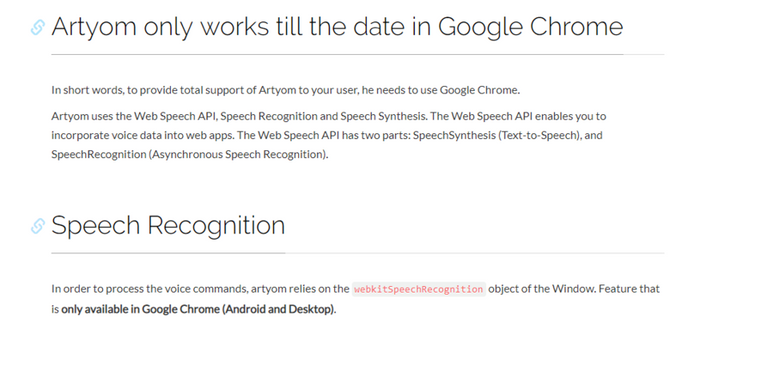Click the text "In order to process the voice commands"
Image resolution: width=768 pixels, height=366 pixels.
coord(150,289)
